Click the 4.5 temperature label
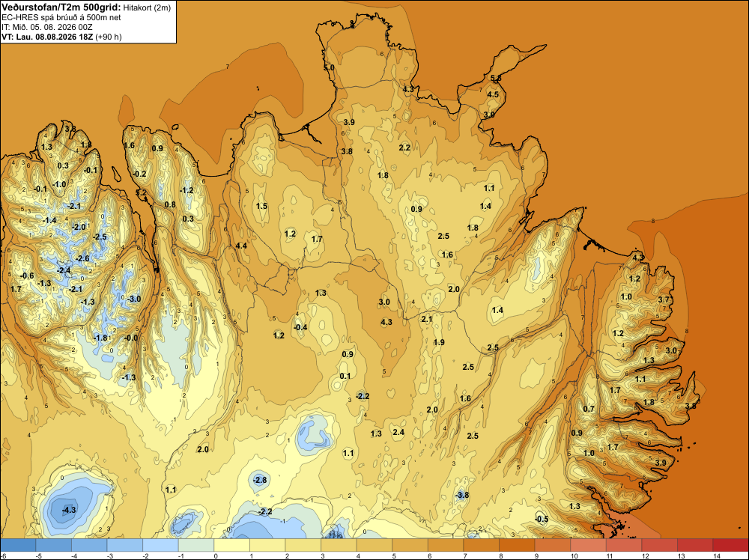The width and height of the screenshot is (749, 560). [493, 94]
